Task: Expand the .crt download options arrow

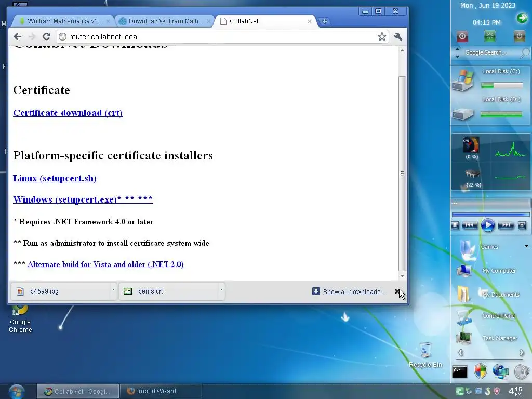Action: point(221,290)
